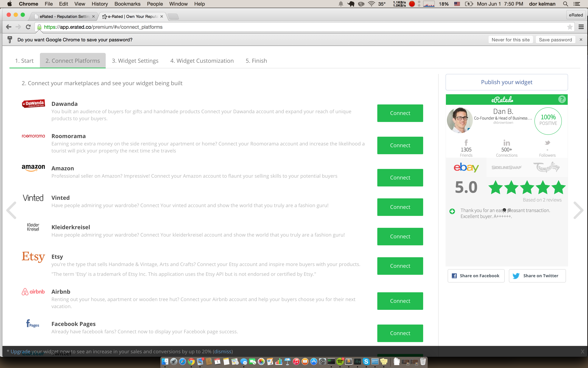Click the Vinted logo icon

(x=33, y=198)
